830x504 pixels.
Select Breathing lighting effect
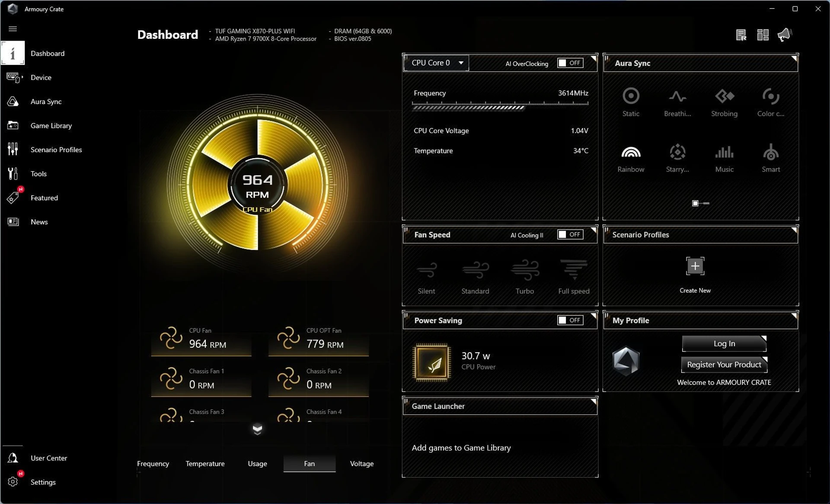pyautogui.click(x=677, y=102)
